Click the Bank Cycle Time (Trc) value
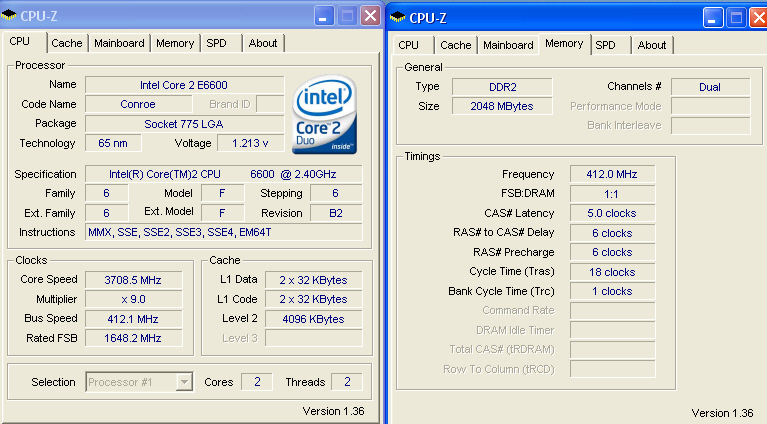 (x=612, y=291)
